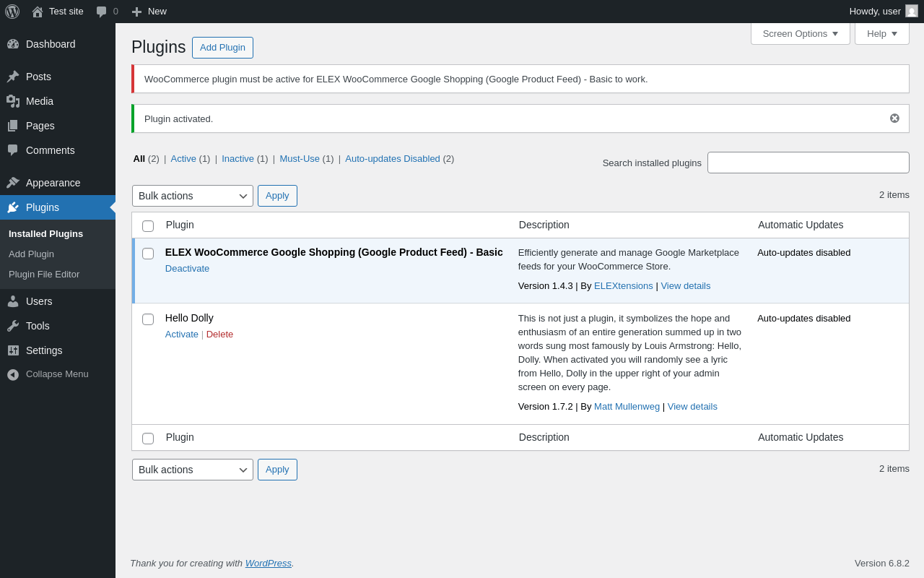Tick the Hello Dolly plugin checkbox
Image resolution: width=924 pixels, height=578 pixels.
pyautogui.click(x=148, y=319)
